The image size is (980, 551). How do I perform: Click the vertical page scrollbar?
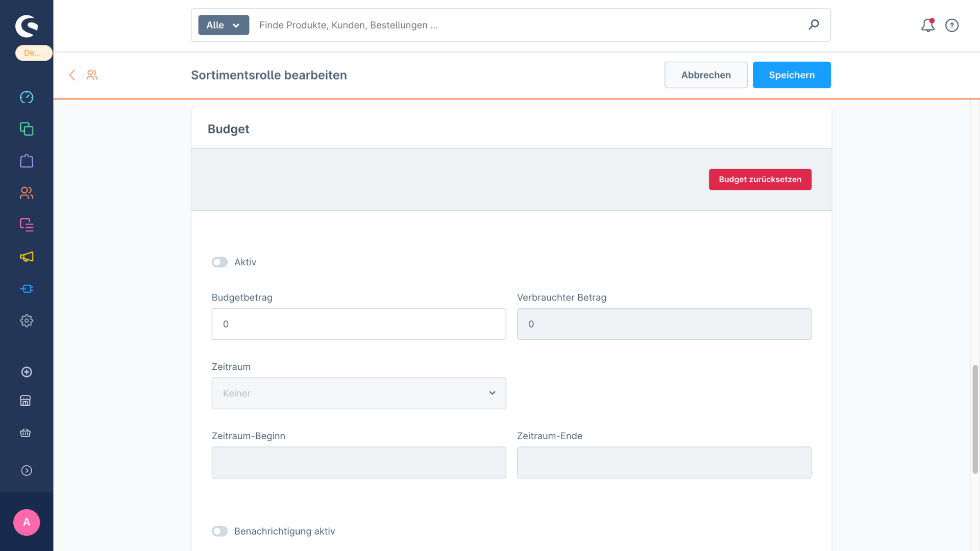point(975,418)
